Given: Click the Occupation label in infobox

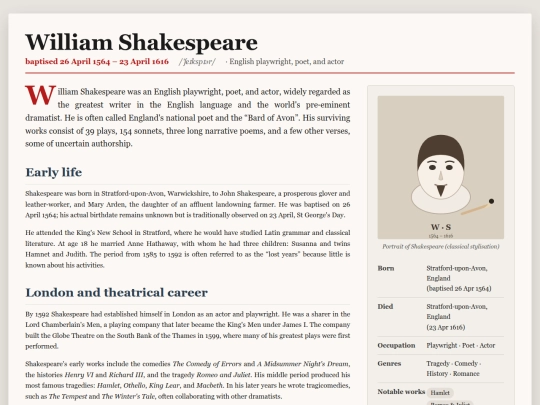Looking at the screenshot, I should [x=396, y=345].
